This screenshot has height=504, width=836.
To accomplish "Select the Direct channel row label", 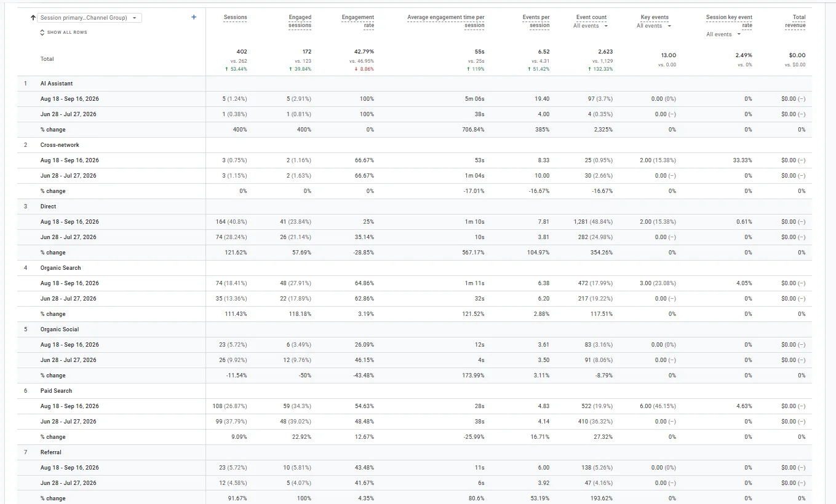I will (x=48, y=207).
